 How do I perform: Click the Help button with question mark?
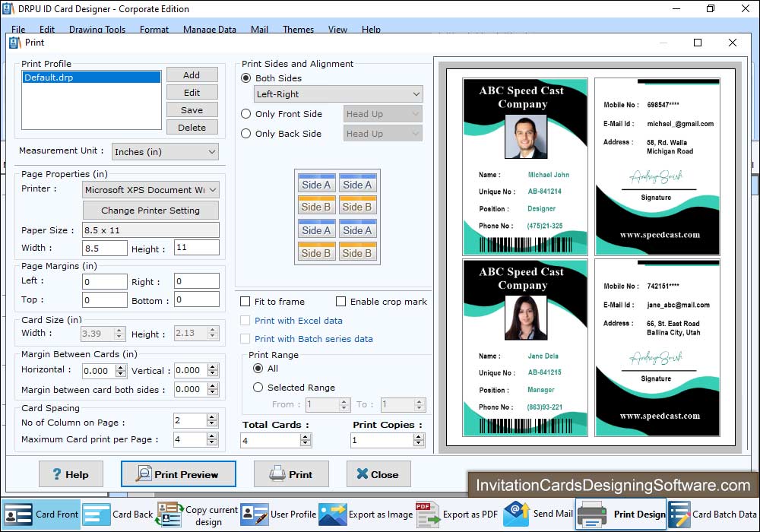click(x=71, y=473)
